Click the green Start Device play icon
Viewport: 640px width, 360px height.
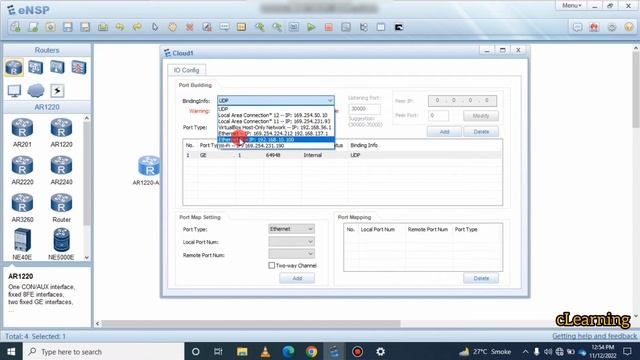pyautogui.click(x=311, y=27)
